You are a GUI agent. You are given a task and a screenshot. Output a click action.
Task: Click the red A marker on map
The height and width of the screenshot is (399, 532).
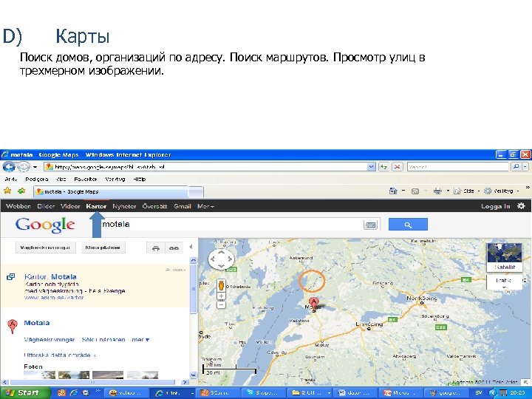tap(314, 304)
